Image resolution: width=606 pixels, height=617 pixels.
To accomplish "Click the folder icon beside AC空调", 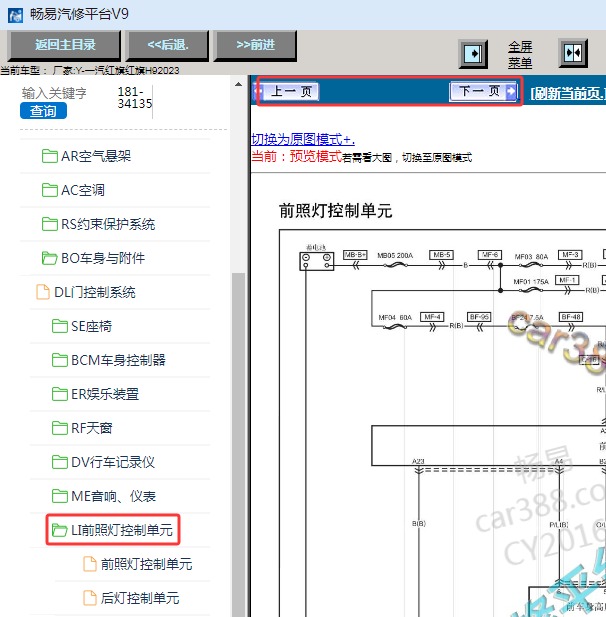I will (50, 190).
